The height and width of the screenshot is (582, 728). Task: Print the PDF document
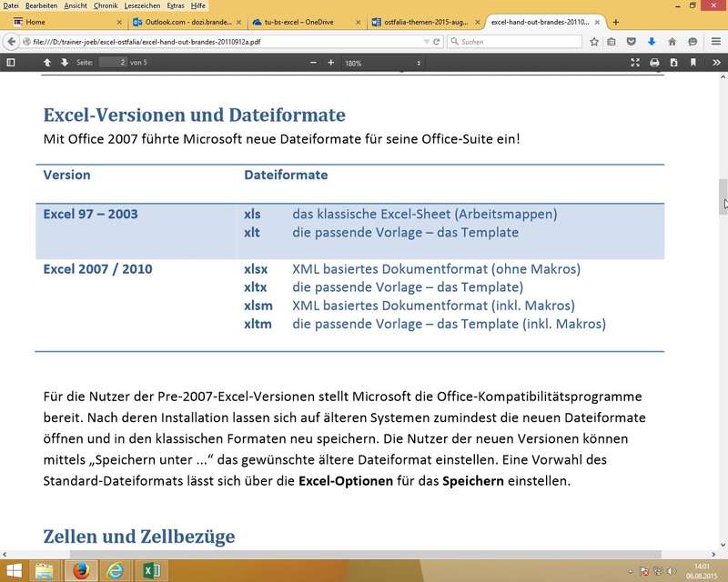(x=654, y=63)
